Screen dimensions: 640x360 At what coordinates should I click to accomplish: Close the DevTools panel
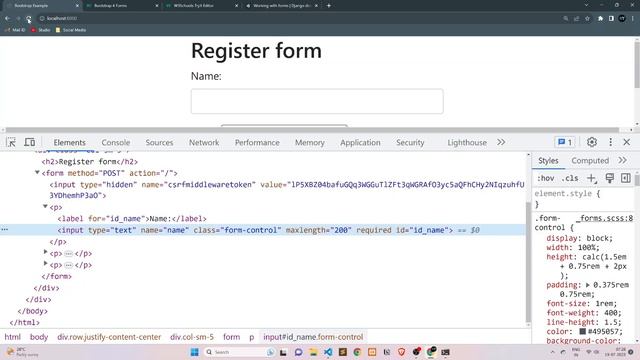pos(627,142)
